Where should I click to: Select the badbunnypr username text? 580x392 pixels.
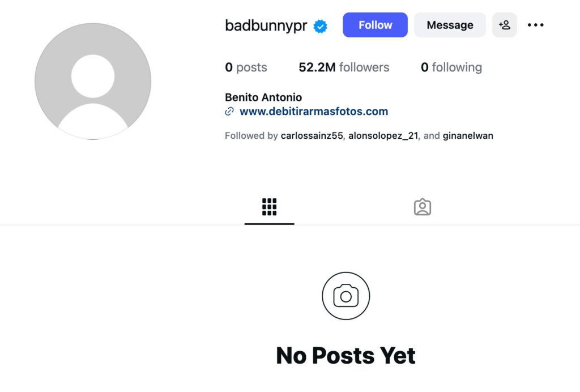[x=266, y=25]
